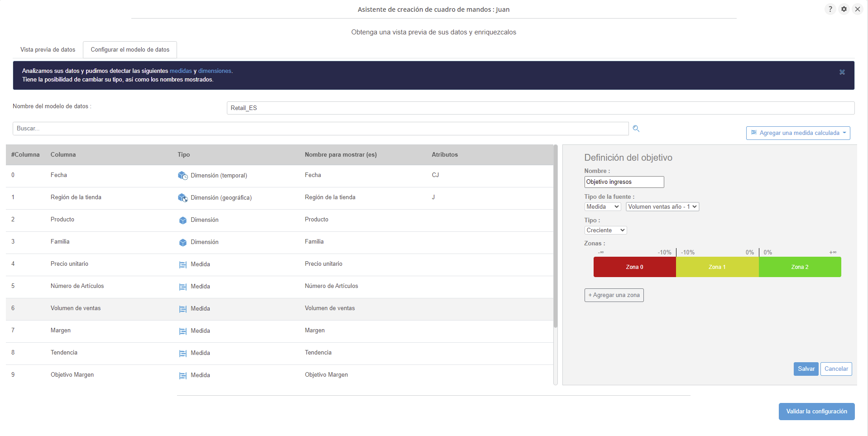The image size is (868, 436).
Task: Open the Creciente type dropdown
Action: 605,230
